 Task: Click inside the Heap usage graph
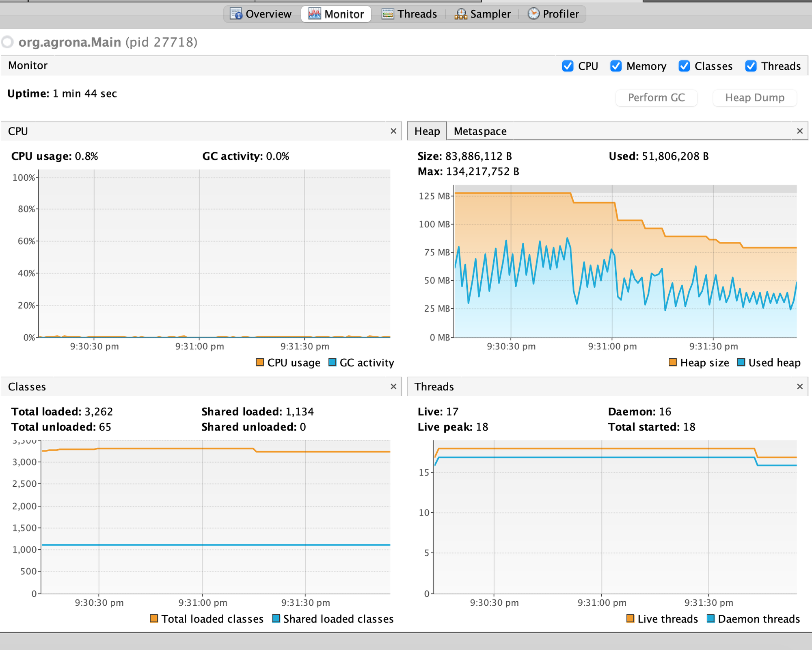click(x=625, y=261)
